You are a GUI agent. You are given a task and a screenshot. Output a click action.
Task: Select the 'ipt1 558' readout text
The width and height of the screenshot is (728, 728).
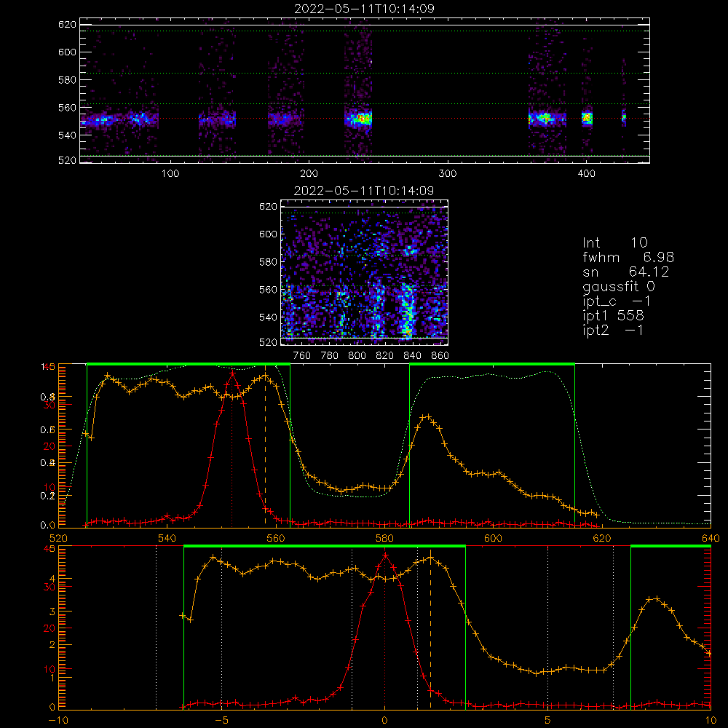pos(613,316)
